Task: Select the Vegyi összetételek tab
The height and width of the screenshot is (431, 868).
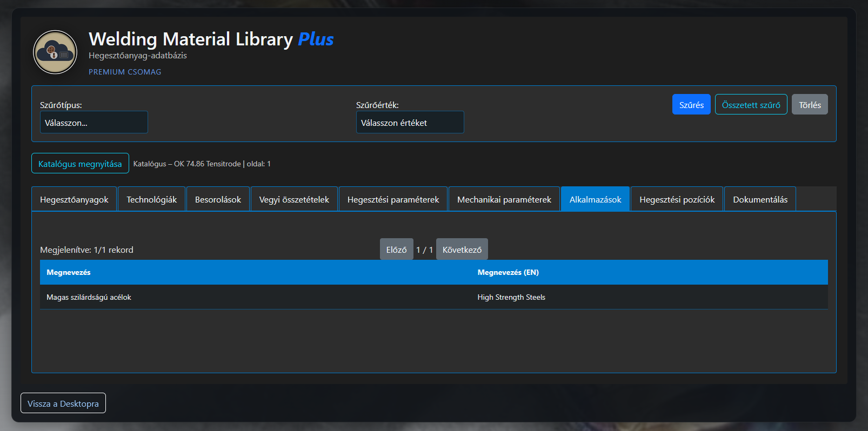Action: coord(294,199)
